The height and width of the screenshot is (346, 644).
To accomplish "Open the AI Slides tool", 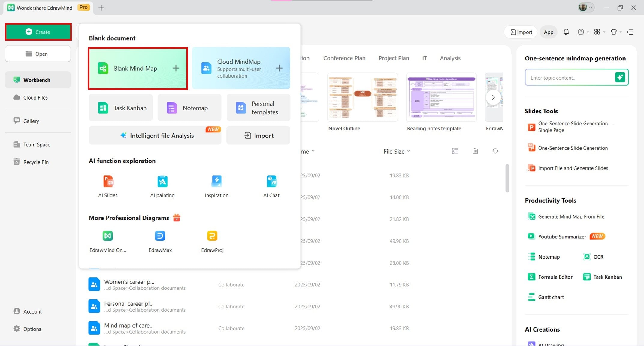I will (x=108, y=187).
